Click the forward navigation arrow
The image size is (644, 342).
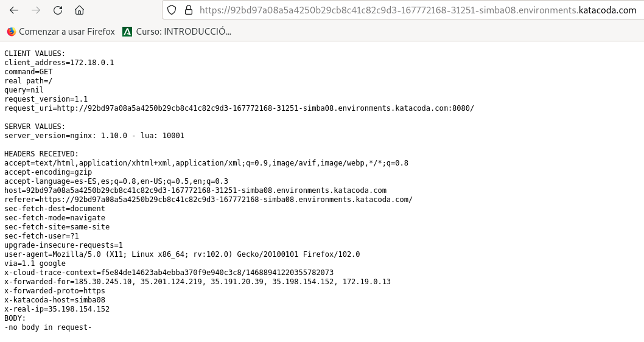36,10
